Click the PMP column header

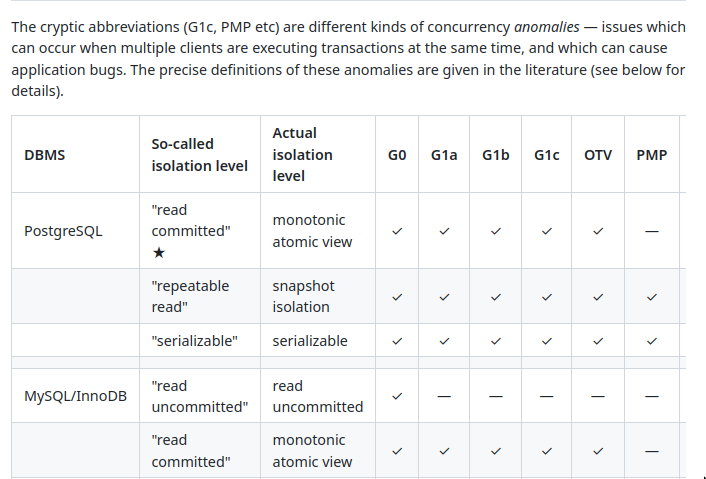pyautogui.click(x=652, y=155)
